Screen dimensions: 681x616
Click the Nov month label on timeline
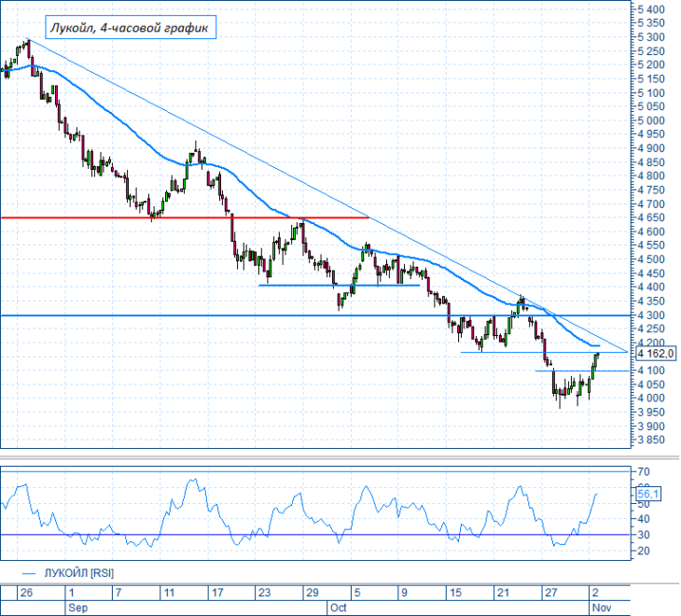602,608
